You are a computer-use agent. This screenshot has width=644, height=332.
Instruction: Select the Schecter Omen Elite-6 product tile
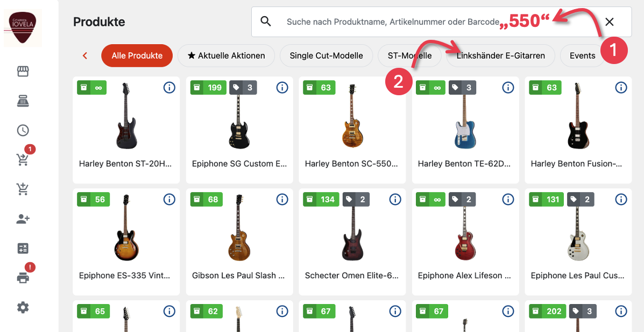click(352, 241)
